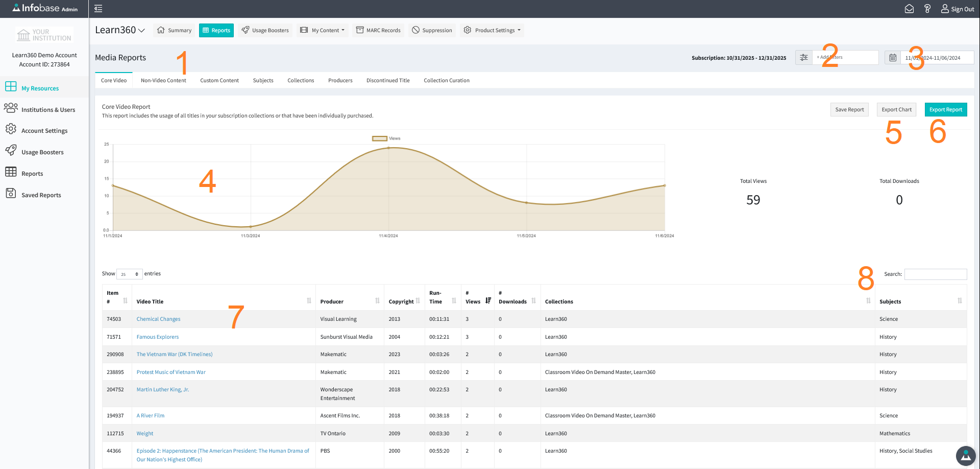This screenshot has width=980, height=469.
Task: Change the Show entries count dropdown
Action: [130, 274]
